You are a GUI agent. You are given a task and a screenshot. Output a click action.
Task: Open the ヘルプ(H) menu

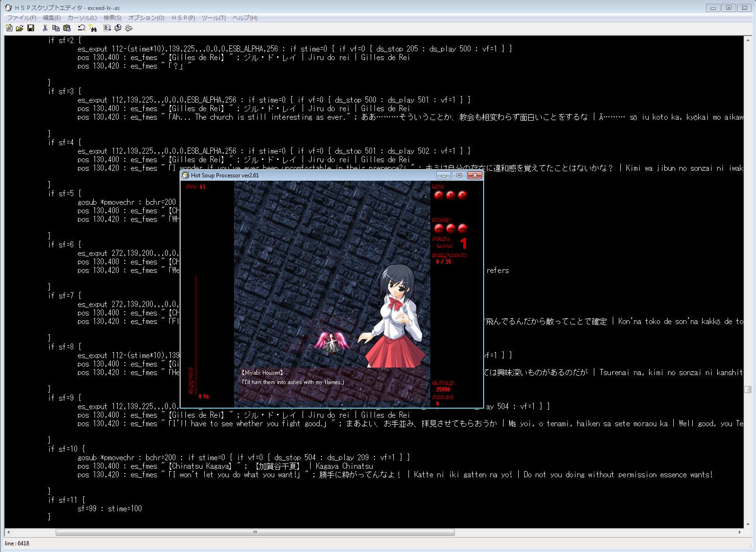click(245, 18)
